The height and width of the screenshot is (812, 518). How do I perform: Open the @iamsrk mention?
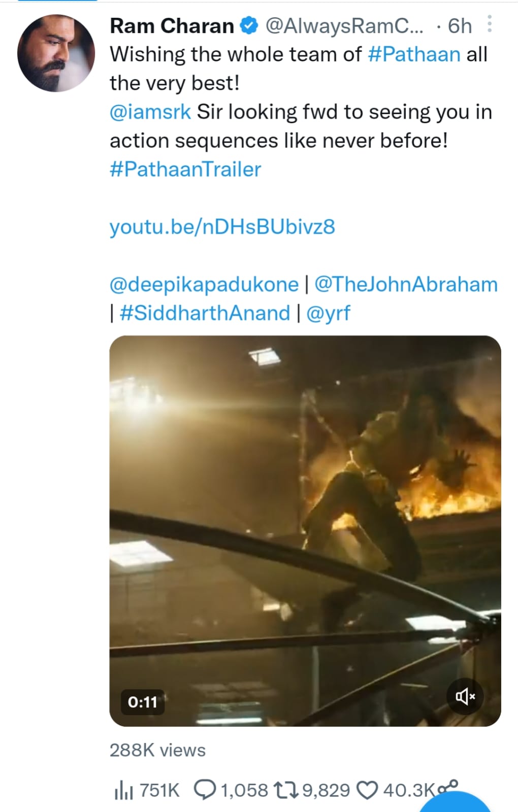150,112
